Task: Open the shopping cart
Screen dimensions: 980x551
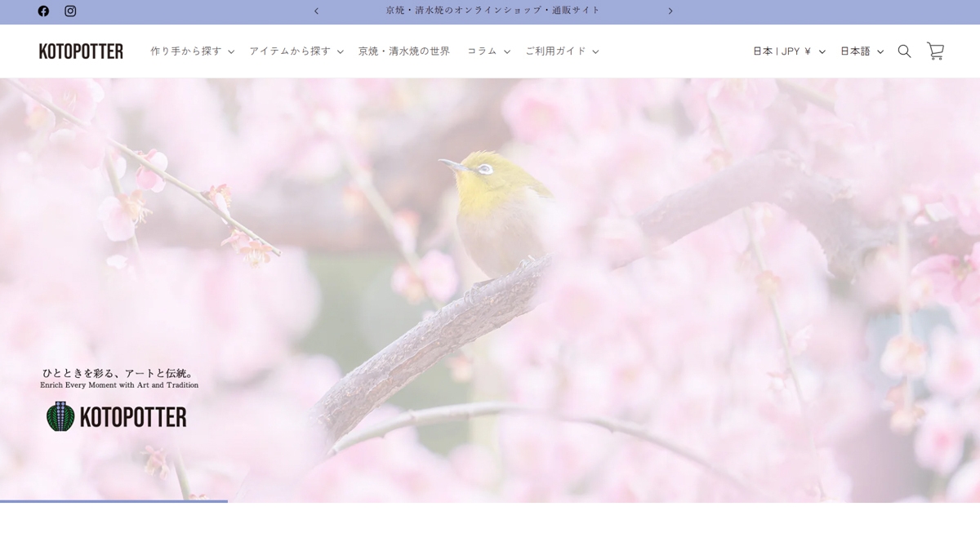Action: [x=935, y=51]
